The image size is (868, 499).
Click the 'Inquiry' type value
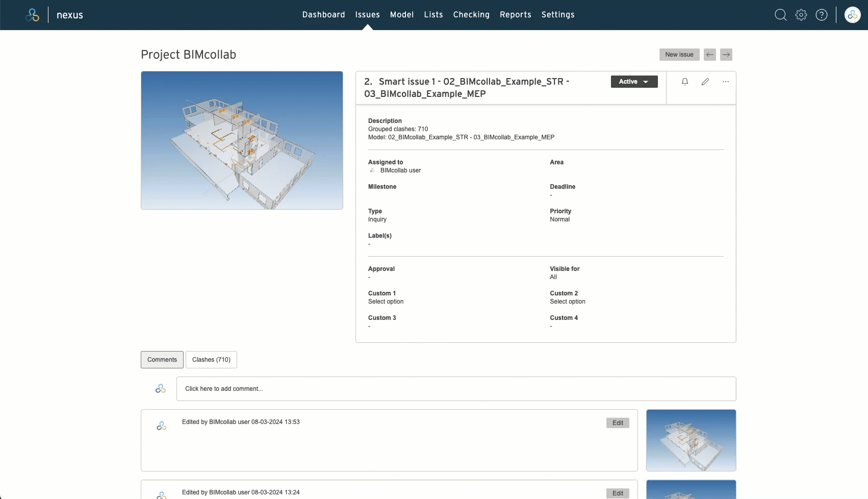click(377, 219)
